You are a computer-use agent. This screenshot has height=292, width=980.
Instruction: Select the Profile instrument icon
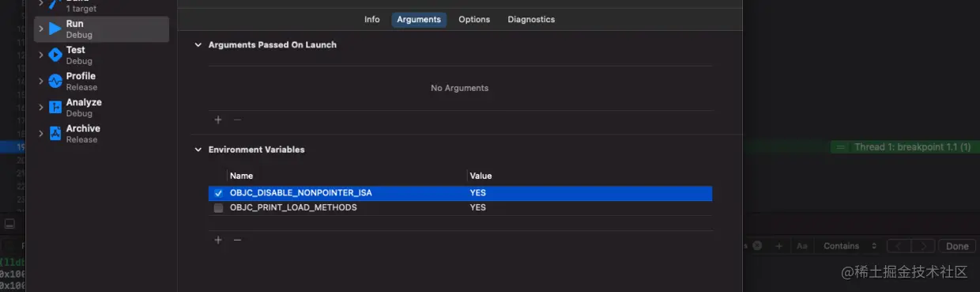click(x=55, y=81)
